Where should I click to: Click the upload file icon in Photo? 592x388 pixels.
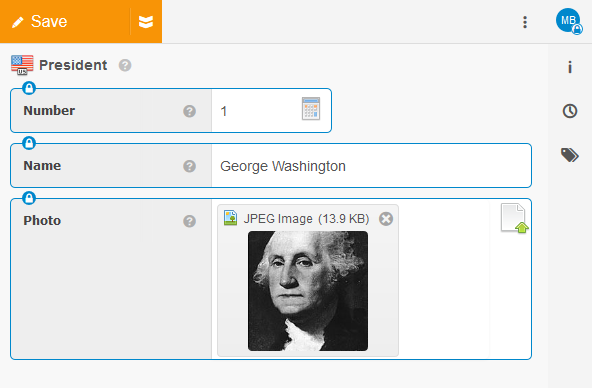[514, 218]
